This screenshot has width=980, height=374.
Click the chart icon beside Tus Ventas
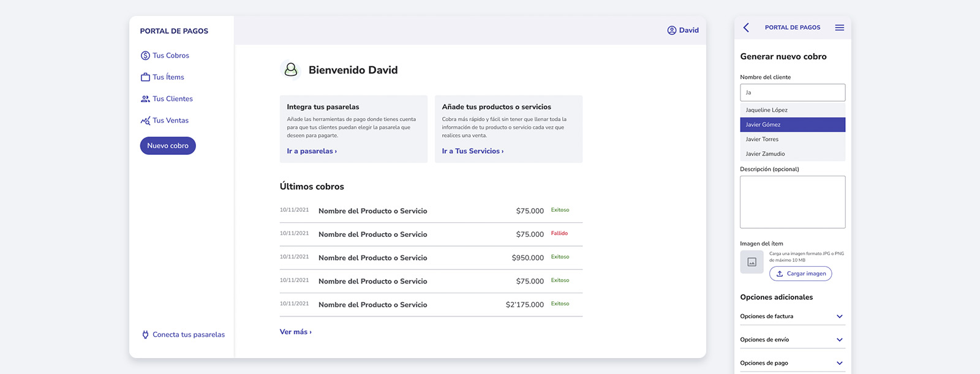pyautogui.click(x=145, y=121)
